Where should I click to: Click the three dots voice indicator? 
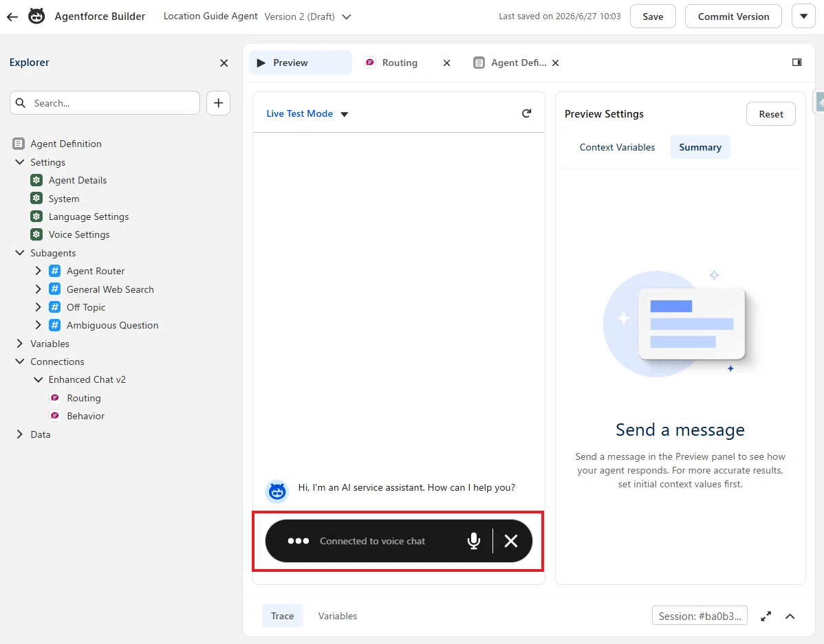click(x=298, y=540)
